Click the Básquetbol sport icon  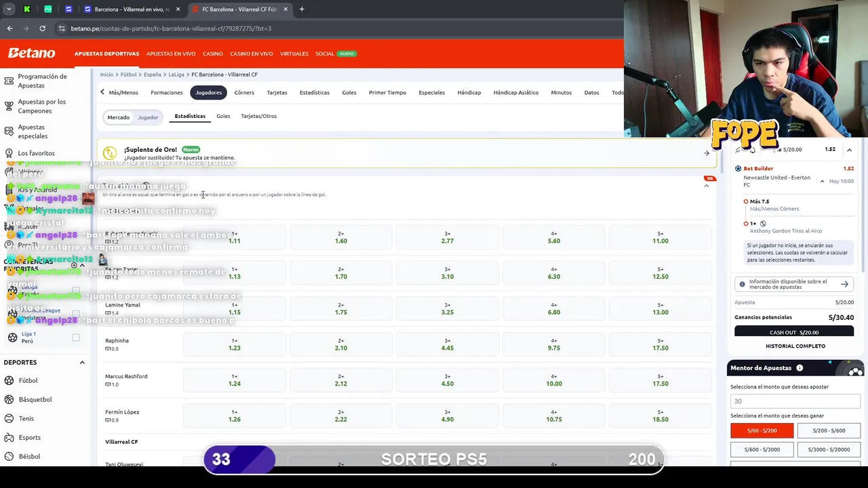(9, 399)
